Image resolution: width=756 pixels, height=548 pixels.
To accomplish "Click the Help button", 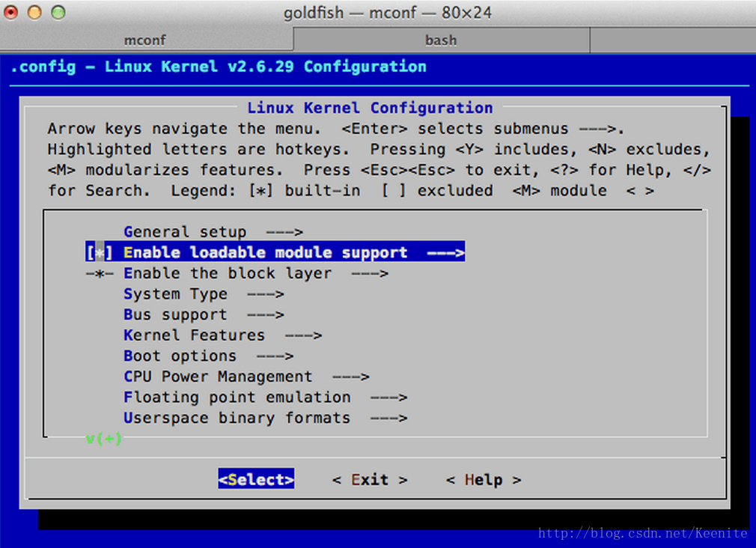I will coord(484,480).
